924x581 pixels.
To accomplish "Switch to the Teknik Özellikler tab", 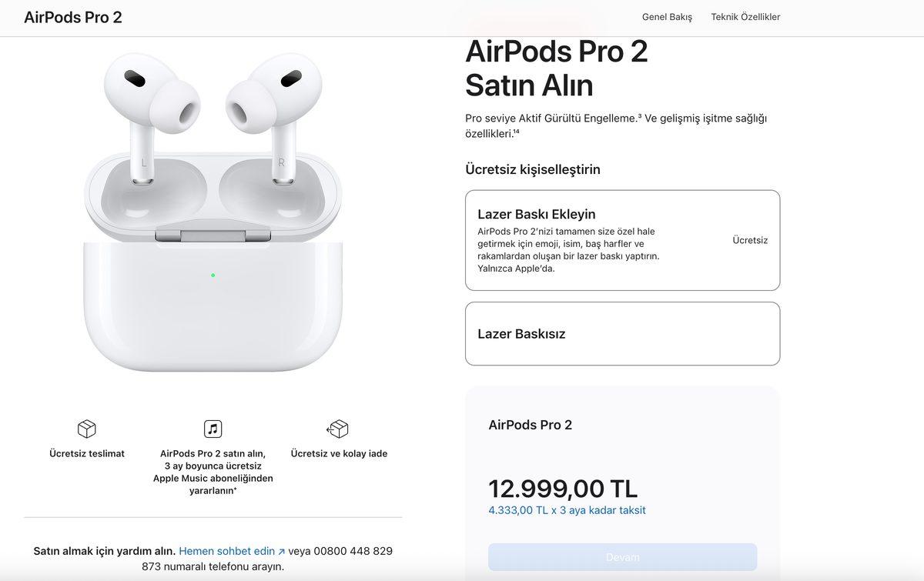I will [x=746, y=16].
